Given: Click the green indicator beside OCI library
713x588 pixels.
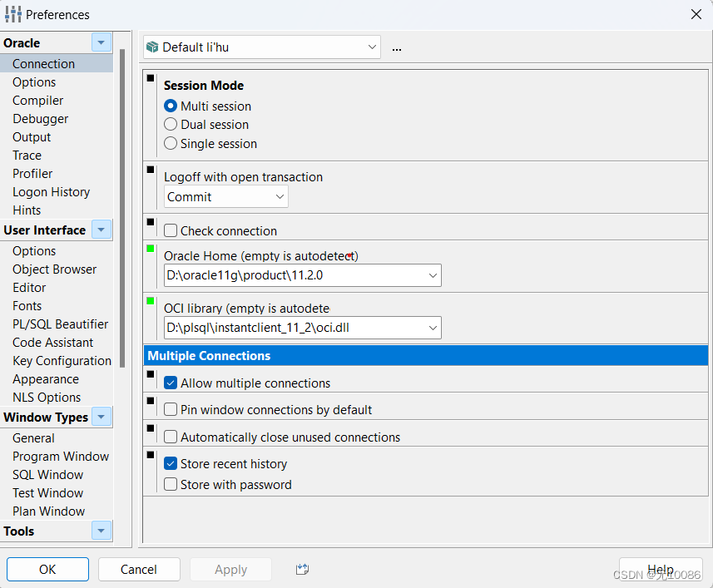Looking at the screenshot, I should click(x=151, y=300).
